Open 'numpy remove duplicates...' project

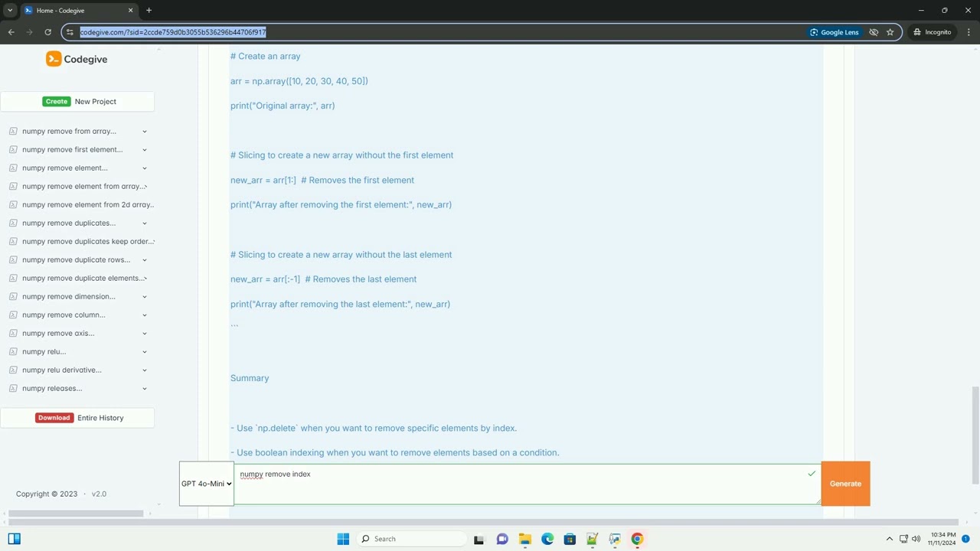(69, 223)
